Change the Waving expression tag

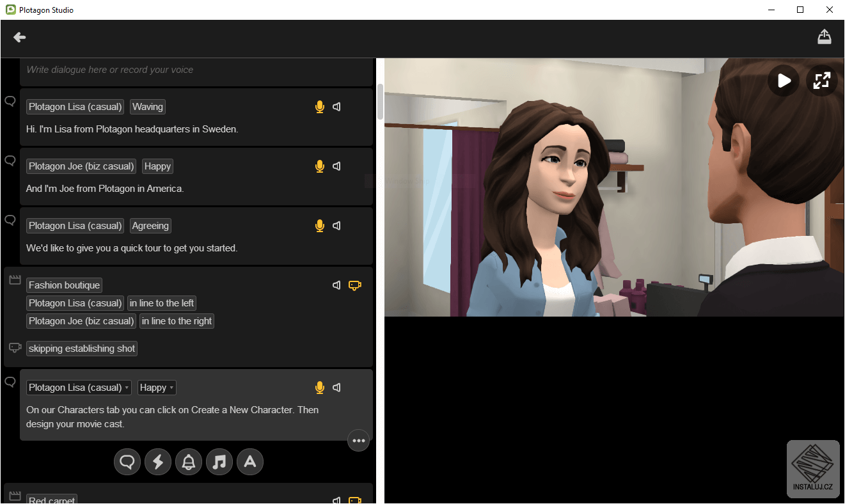[148, 107]
